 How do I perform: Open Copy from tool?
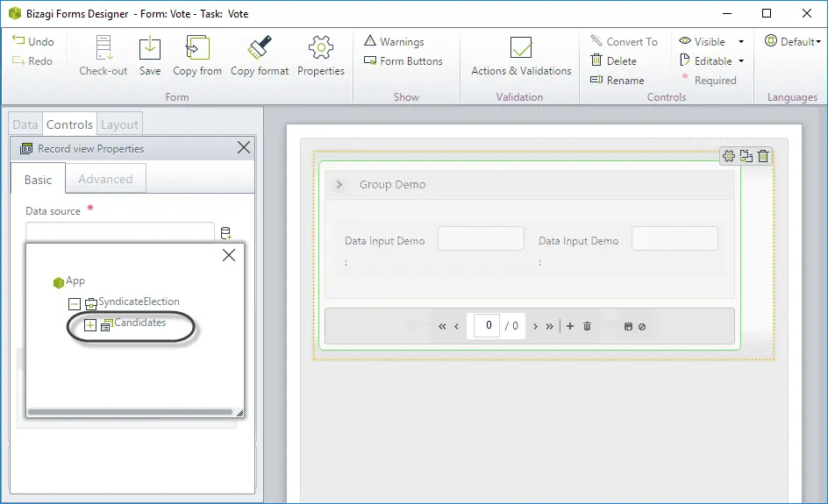[197, 55]
